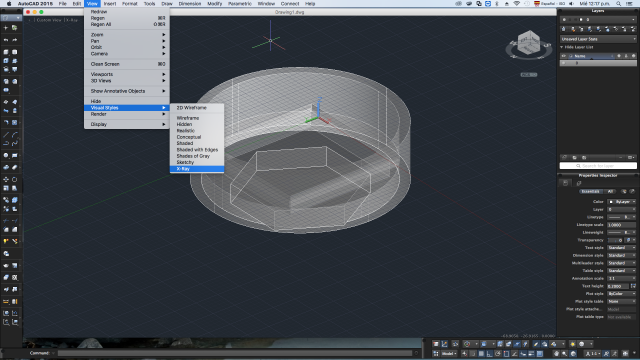Select Realistic visual style
The image size is (640, 360).
coord(197,131)
